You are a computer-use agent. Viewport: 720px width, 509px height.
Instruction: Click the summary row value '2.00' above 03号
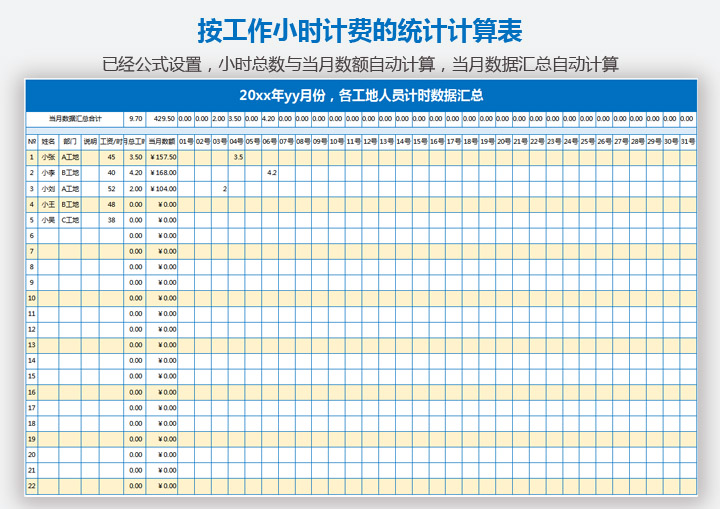[219, 119]
